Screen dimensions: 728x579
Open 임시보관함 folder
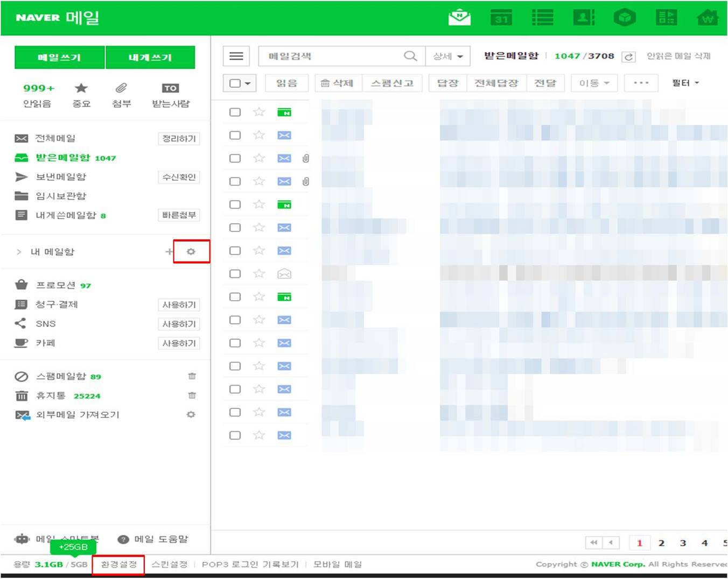[x=61, y=196]
